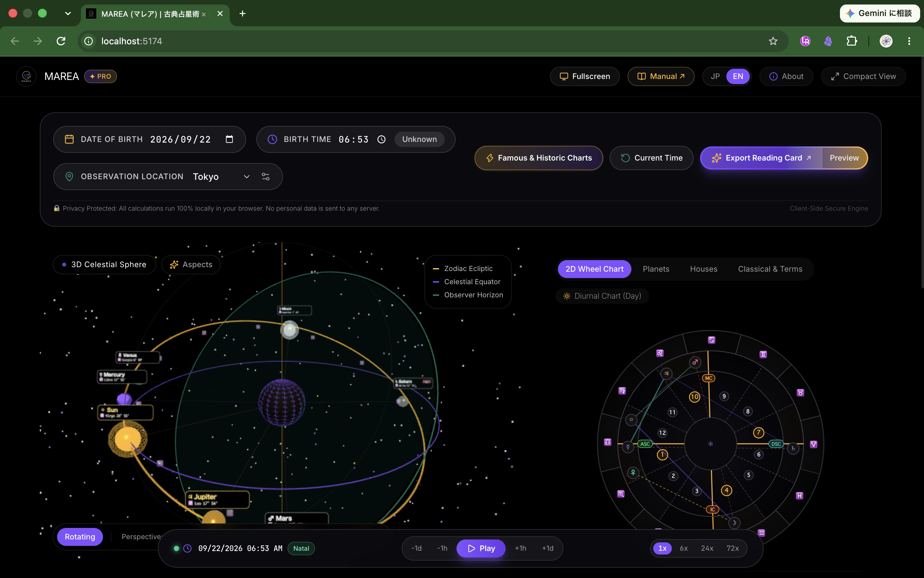Image resolution: width=924 pixels, height=578 pixels.
Task: Switch language to EN
Action: 738,76
